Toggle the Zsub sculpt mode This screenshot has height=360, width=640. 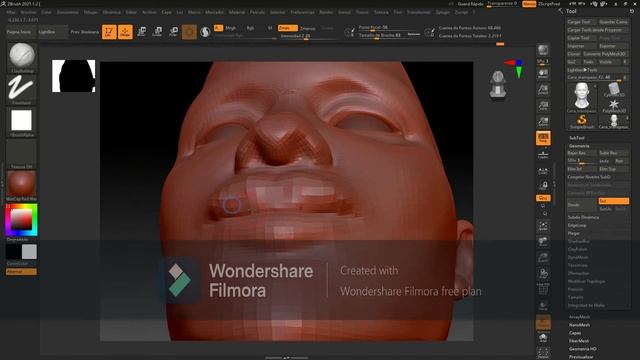(x=307, y=28)
